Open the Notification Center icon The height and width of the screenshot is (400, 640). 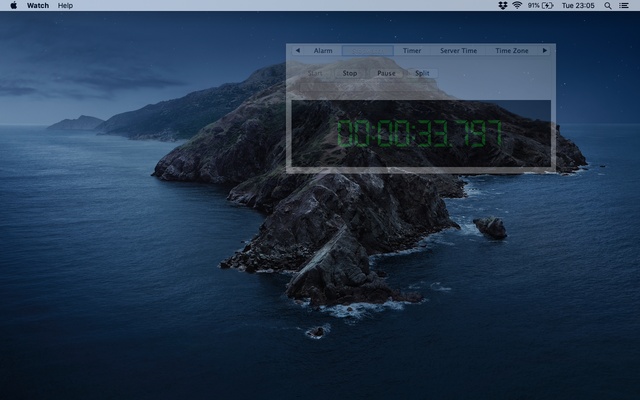624,5
